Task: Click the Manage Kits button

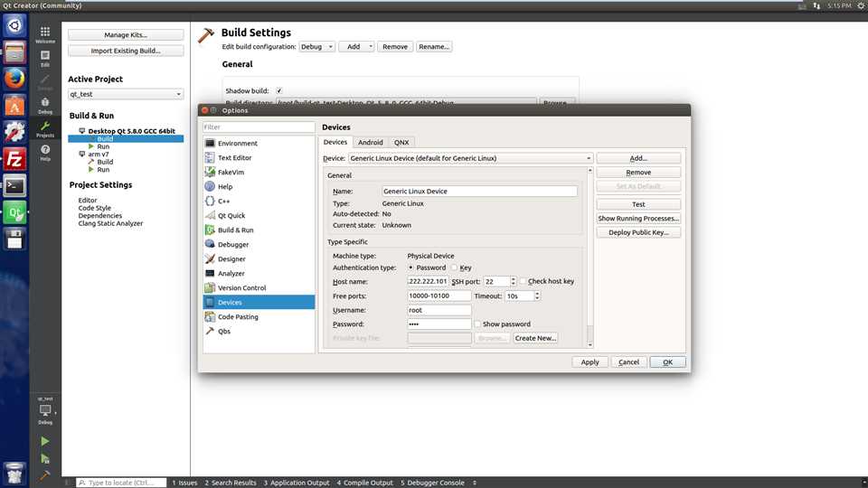Action: [x=126, y=35]
